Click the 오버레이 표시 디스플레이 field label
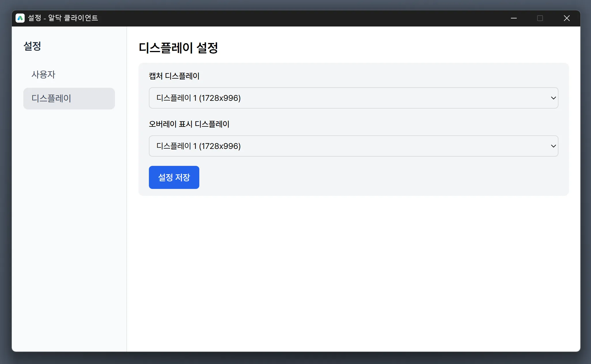Image resolution: width=591 pixels, height=364 pixels. [189, 124]
